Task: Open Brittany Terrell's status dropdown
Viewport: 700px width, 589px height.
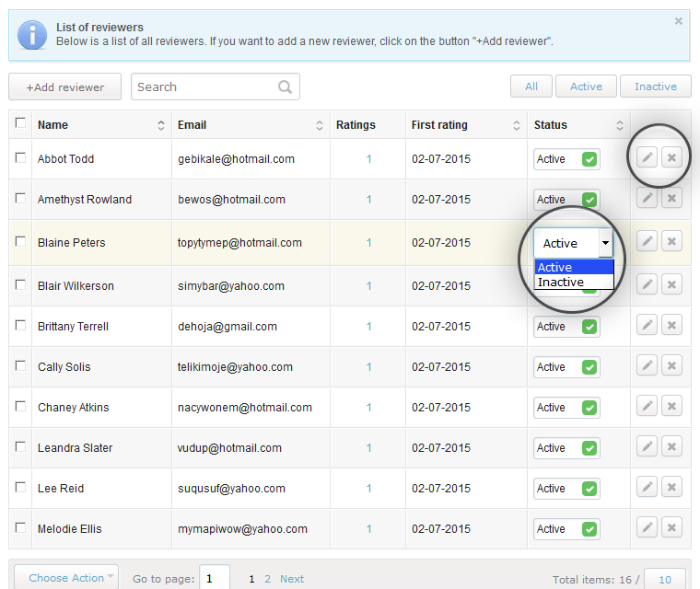Action: [566, 327]
